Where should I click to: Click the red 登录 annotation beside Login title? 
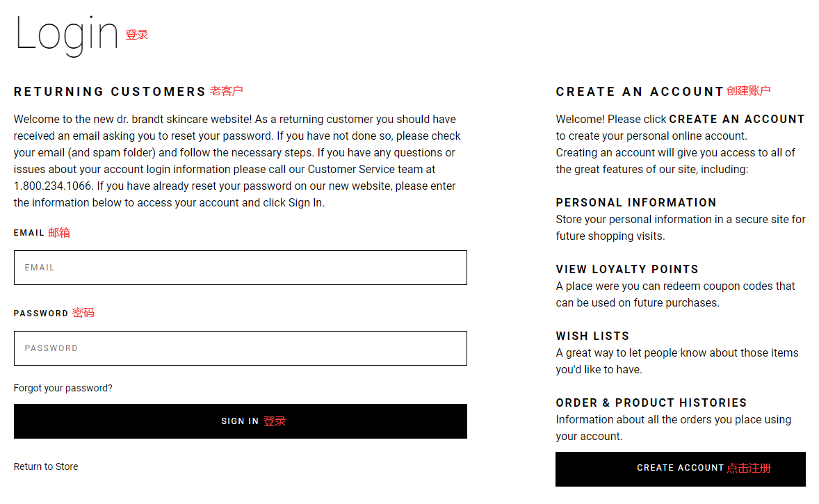(x=137, y=35)
